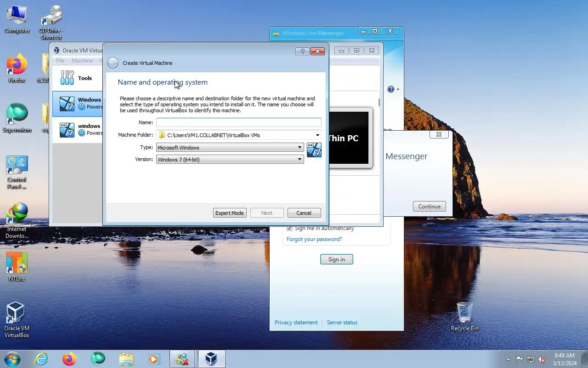This screenshot has width=588, height=368.
Task: Click the scrollbar in VirtualBox details pane
Action: tap(379, 102)
